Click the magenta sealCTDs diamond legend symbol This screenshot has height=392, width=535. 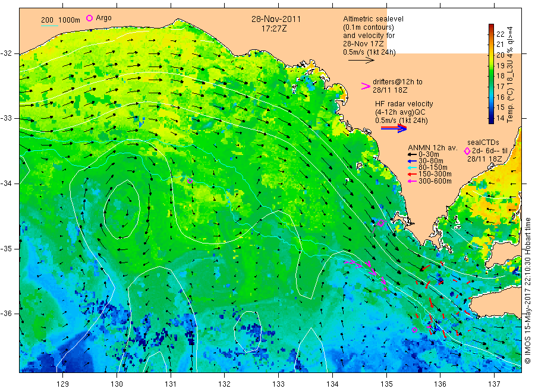point(467,151)
